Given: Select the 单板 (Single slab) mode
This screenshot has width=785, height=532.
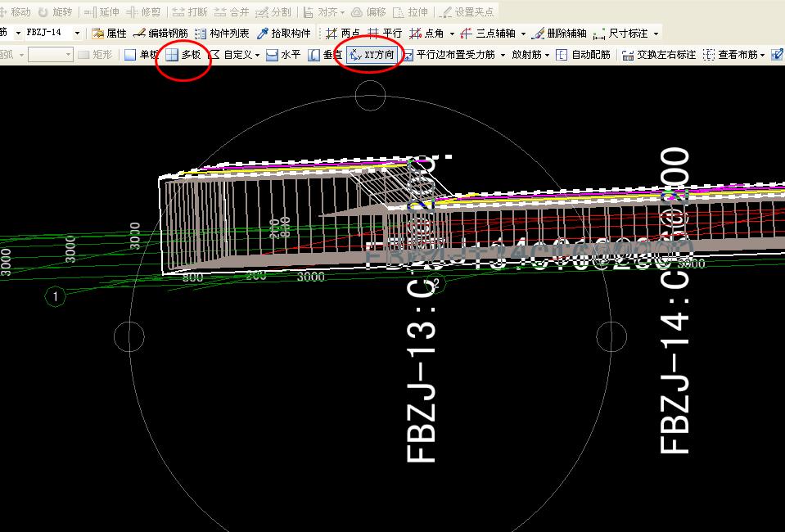Looking at the screenshot, I should coord(141,55).
